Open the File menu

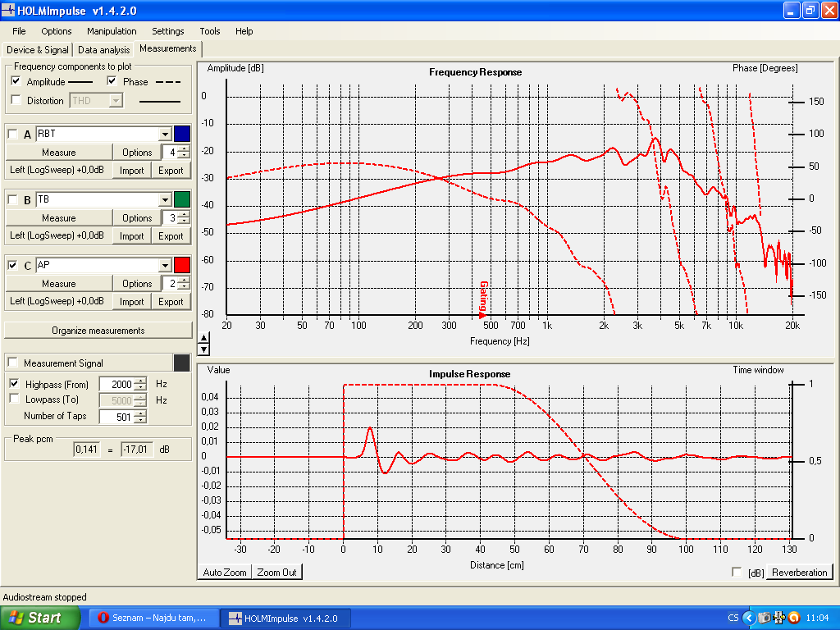coord(19,31)
